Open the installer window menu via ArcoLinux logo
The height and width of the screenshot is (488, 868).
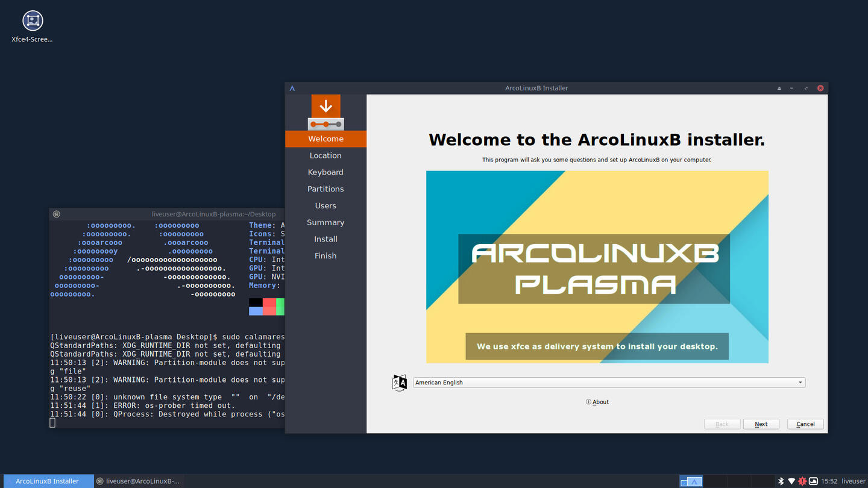point(292,88)
